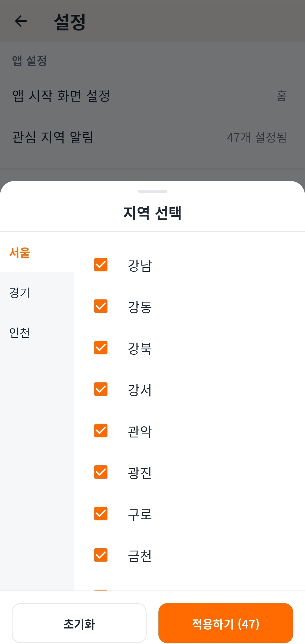Tap the back arrow icon

pyautogui.click(x=21, y=21)
